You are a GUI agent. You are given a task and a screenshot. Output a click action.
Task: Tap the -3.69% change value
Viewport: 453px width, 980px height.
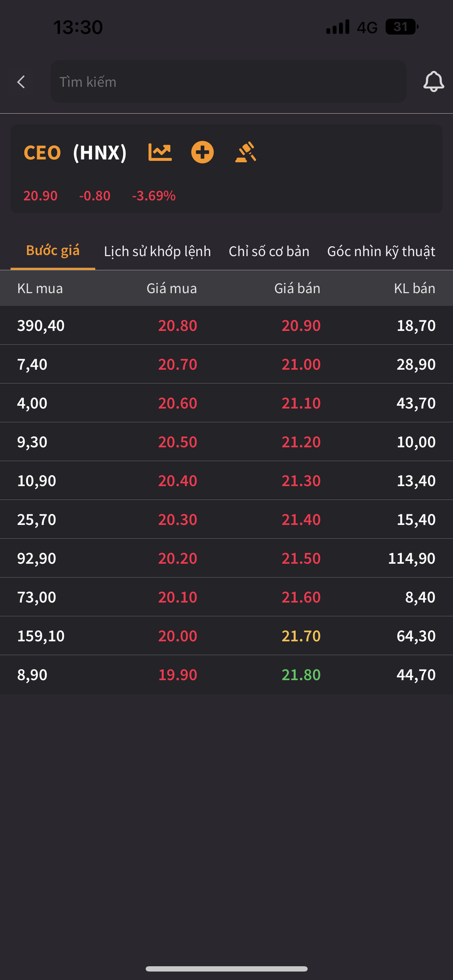pos(154,196)
